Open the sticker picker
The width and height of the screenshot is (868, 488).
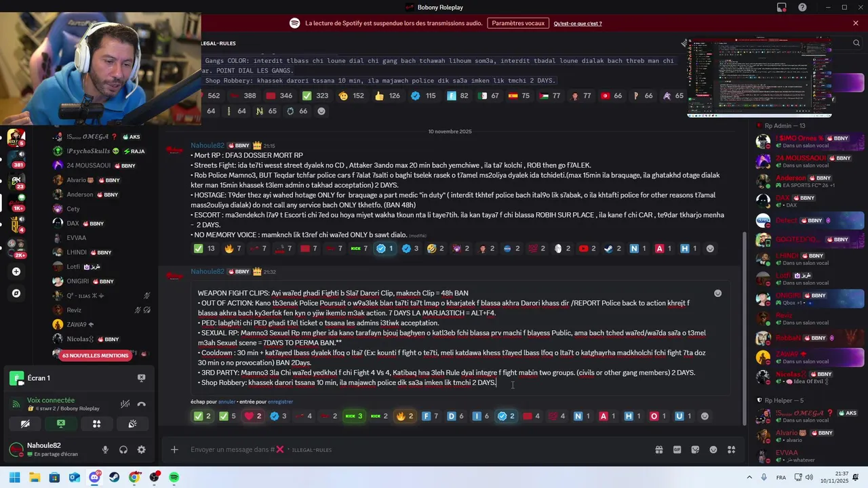695,449
